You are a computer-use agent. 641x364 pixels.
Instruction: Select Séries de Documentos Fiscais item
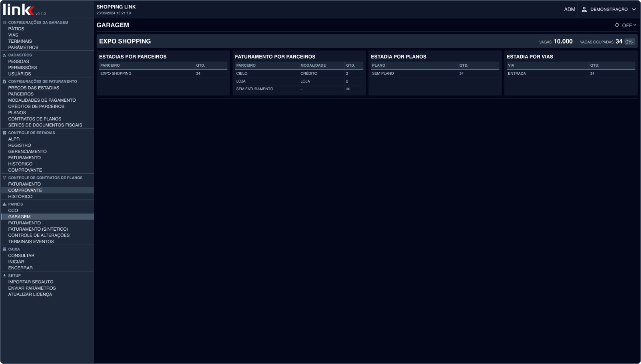point(47,125)
